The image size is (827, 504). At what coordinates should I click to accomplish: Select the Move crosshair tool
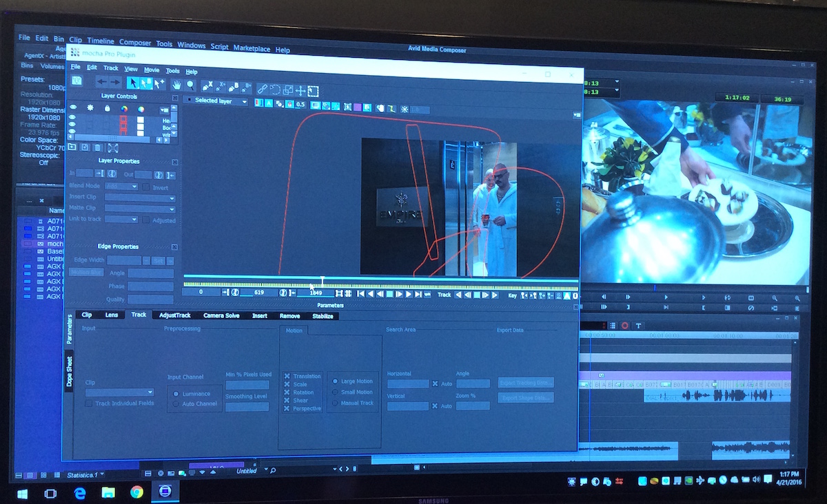[x=300, y=91]
